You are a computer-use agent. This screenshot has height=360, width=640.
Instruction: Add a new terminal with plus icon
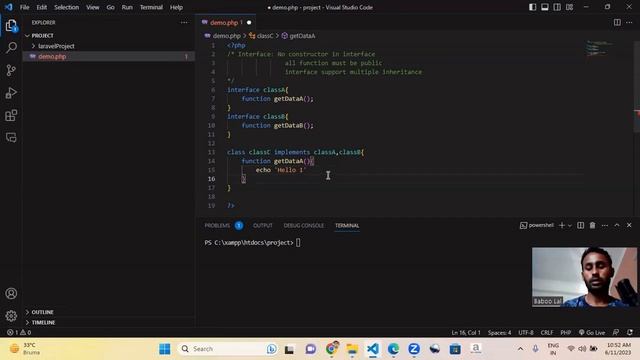562,225
